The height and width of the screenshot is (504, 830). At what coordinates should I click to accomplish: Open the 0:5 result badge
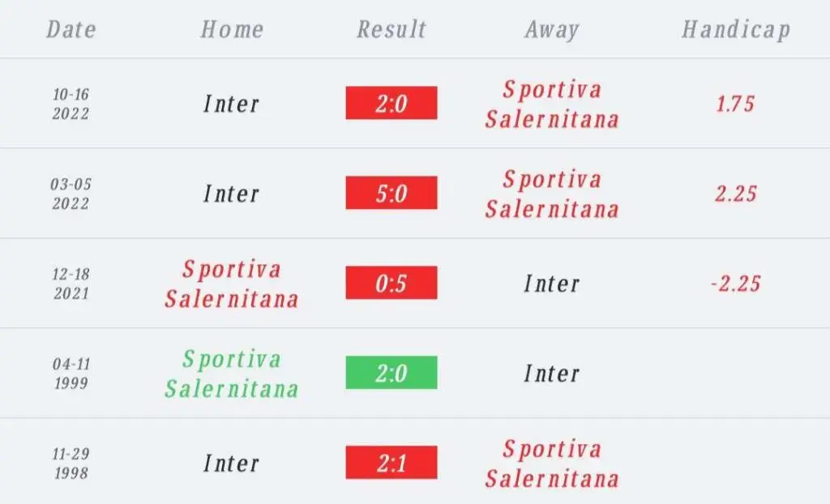[x=391, y=283]
